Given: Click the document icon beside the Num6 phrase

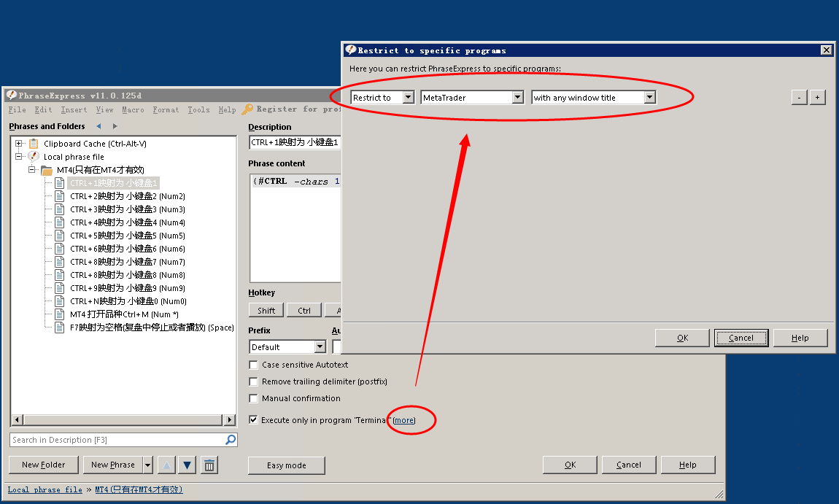Looking at the screenshot, I should 60,248.
